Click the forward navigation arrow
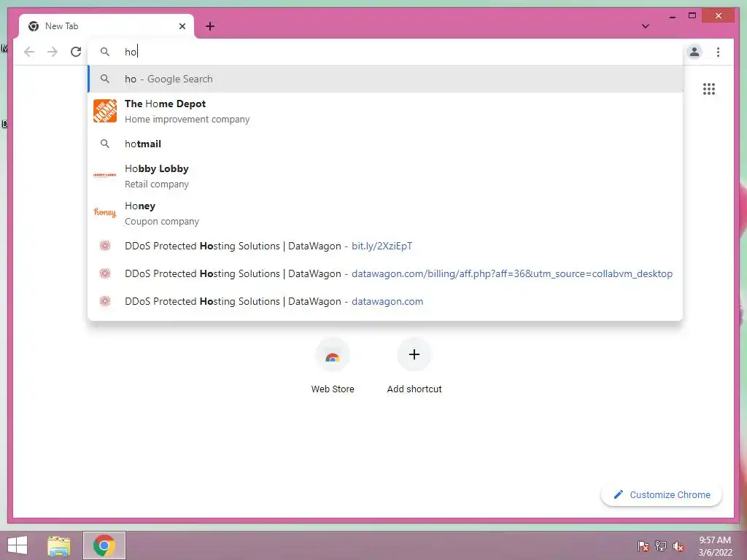Image resolution: width=747 pixels, height=560 pixels. point(53,52)
